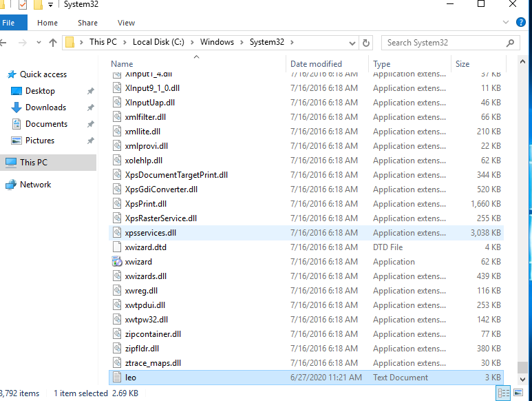This screenshot has width=532, height=401.
Task: Click the xpsservices.dll file icon
Action: [x=117, y=233]
